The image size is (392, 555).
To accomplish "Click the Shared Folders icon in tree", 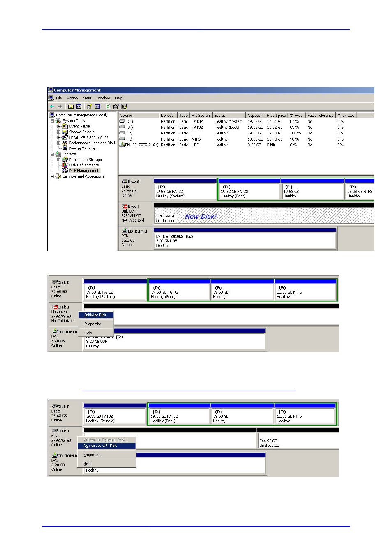I will pos(65,132).
